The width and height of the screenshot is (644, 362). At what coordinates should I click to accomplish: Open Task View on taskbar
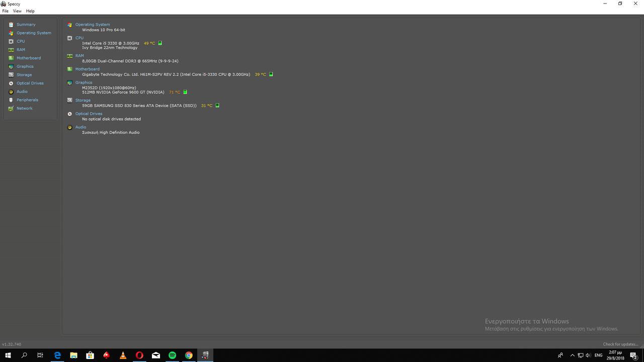40,355
